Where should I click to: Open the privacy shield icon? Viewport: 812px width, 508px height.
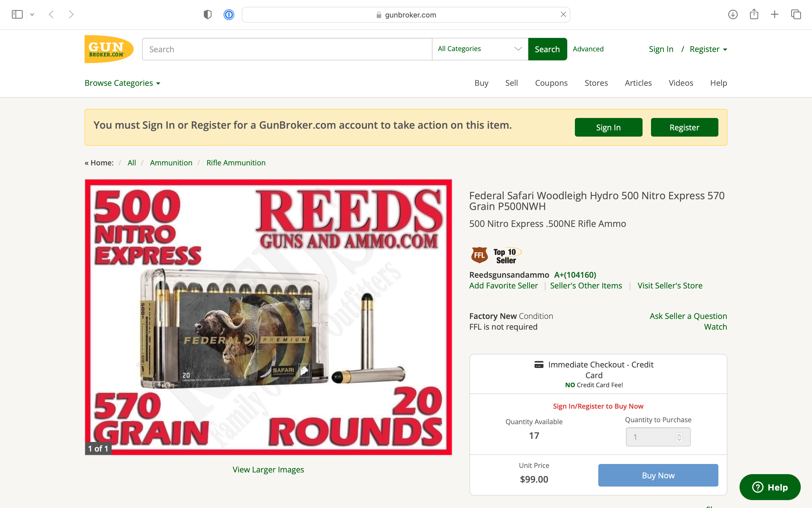[208, 14]
